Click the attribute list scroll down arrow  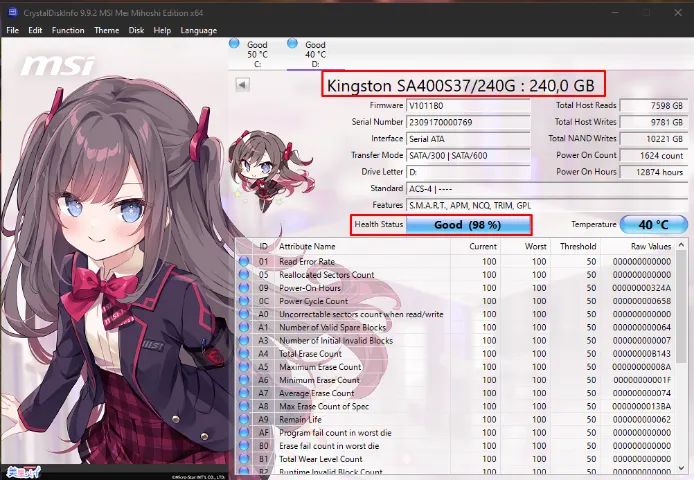(x=682, y=468)
